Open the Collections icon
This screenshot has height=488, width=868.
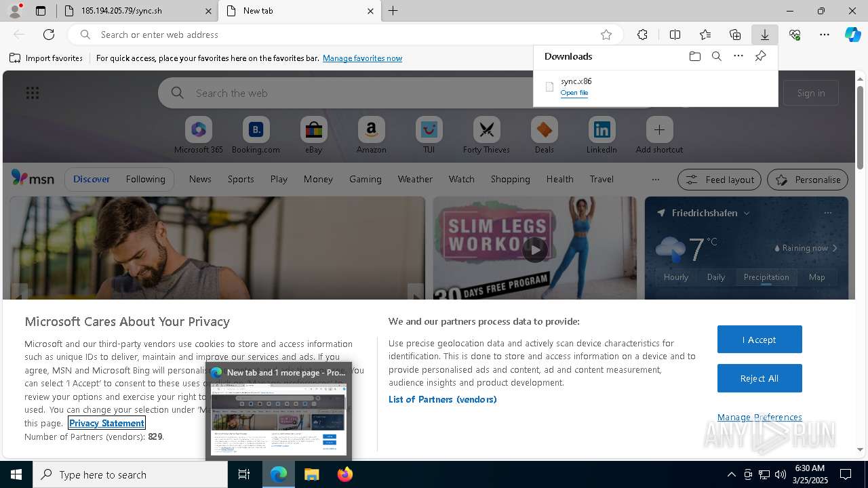click(735, 35)
